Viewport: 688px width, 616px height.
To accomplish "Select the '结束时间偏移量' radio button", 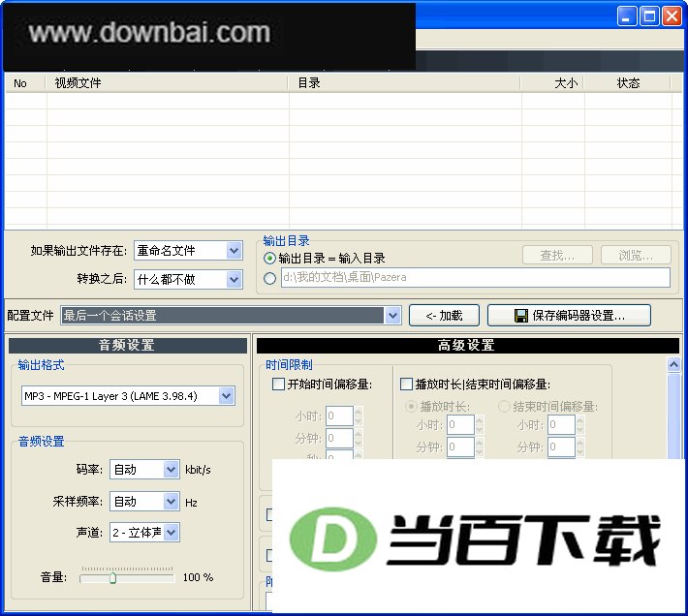I will coord(504,407).
